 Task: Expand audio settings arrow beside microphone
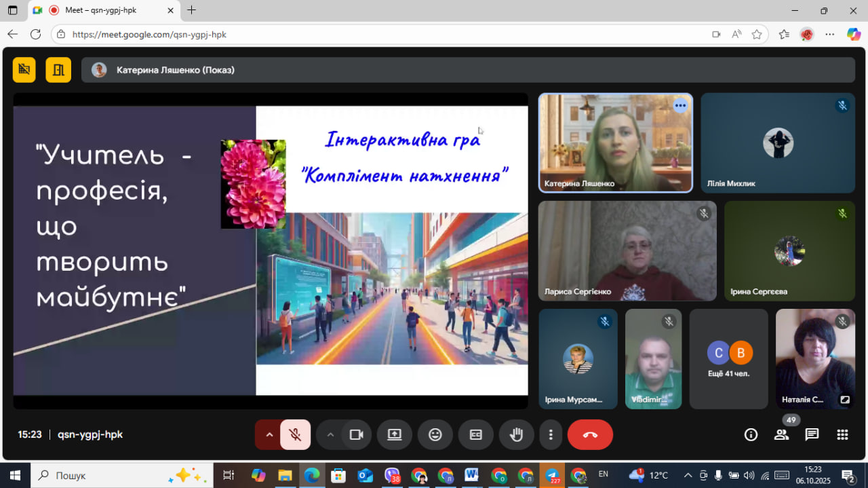pos(269,435)
